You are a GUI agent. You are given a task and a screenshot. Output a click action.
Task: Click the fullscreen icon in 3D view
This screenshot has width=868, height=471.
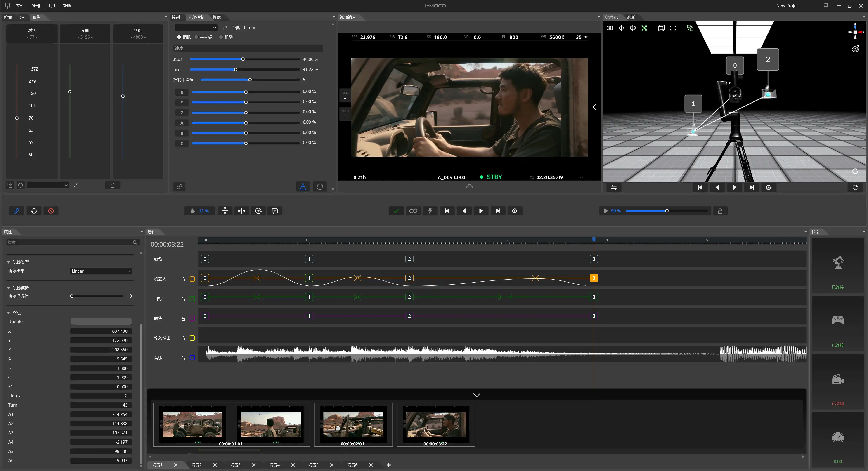point(673,28)
